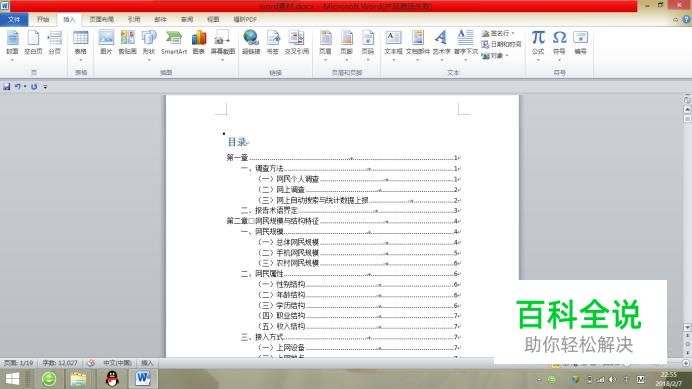The image size is (692, 389).
Task: Undo the last action
Action: point(18,87)
